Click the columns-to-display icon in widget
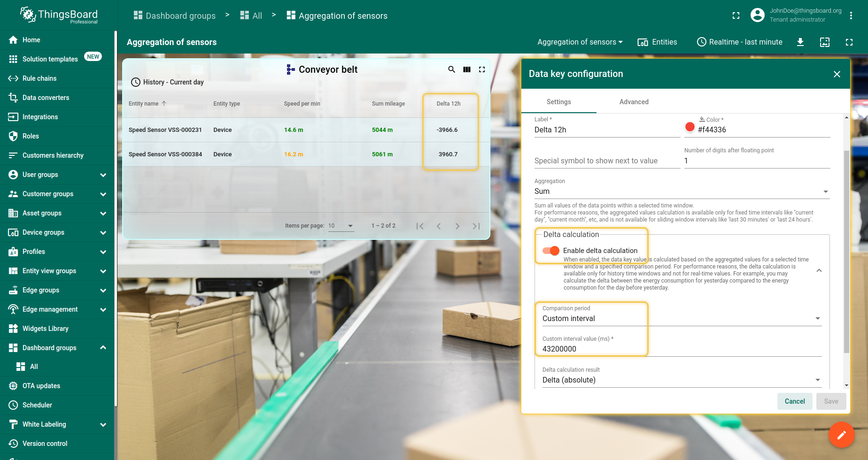Viewport: 868px width, 460px height. [467, 69]
